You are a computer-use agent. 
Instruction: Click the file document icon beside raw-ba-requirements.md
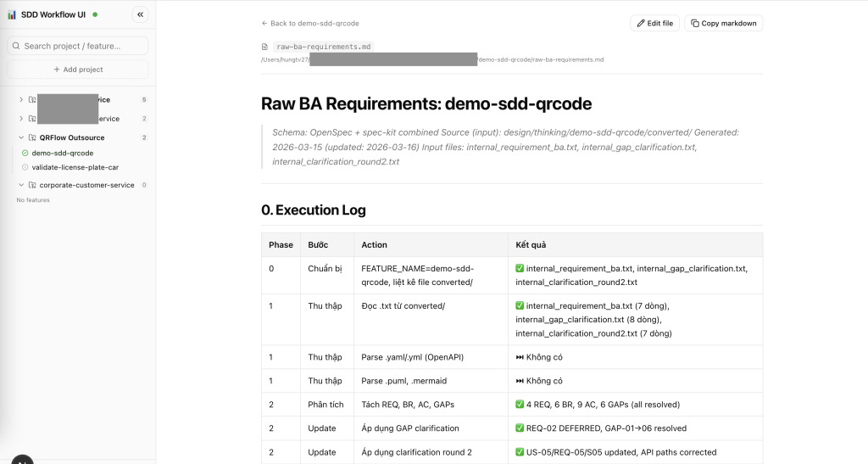pyautogui.click(x=264, y=47)
